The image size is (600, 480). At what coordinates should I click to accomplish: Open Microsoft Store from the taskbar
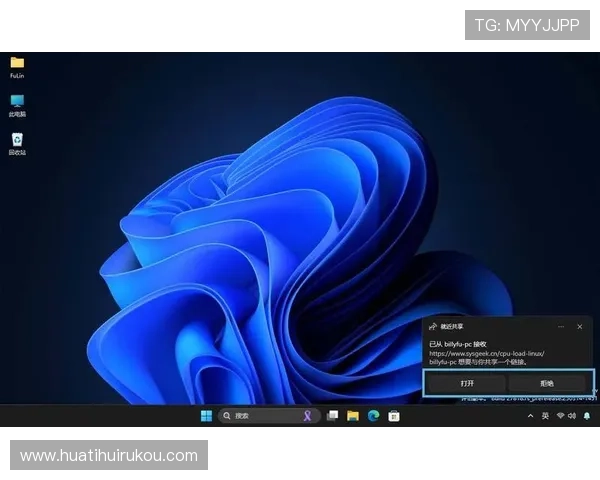pyautogui.click(x=394, y=416)
